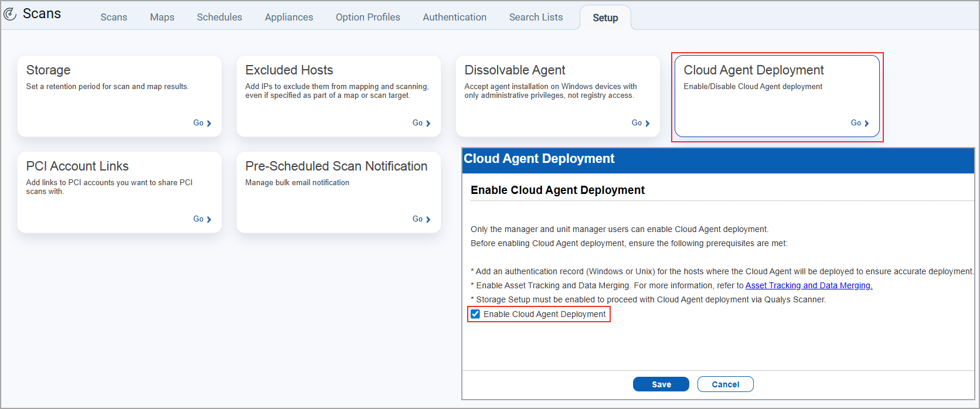Open the Scans tab
Screen dimensions: 980x409
[114, 18]
